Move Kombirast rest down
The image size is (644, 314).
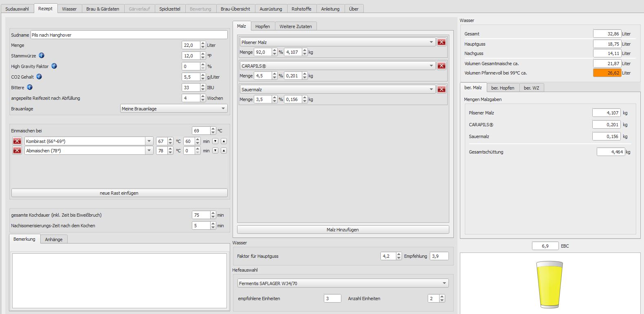click(x=215, y=141)
